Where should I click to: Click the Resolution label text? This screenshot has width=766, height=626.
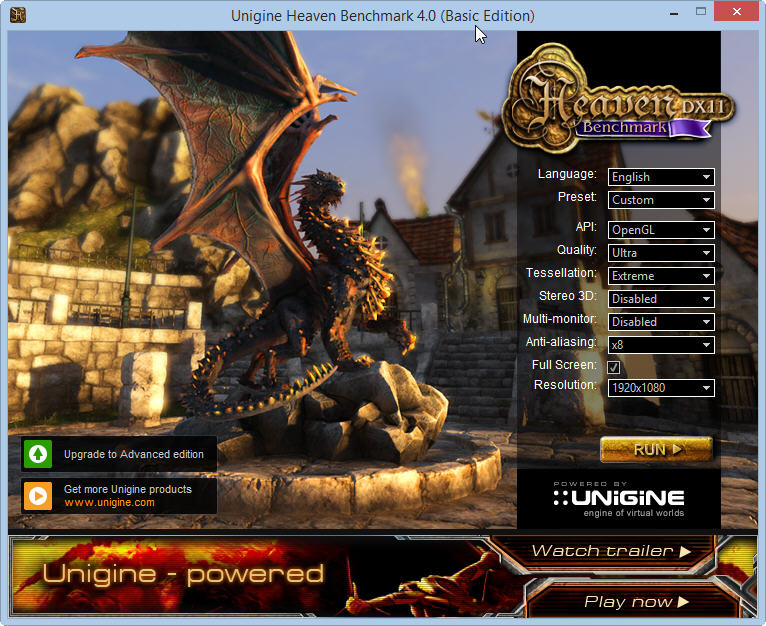click(x=565, y=385)
